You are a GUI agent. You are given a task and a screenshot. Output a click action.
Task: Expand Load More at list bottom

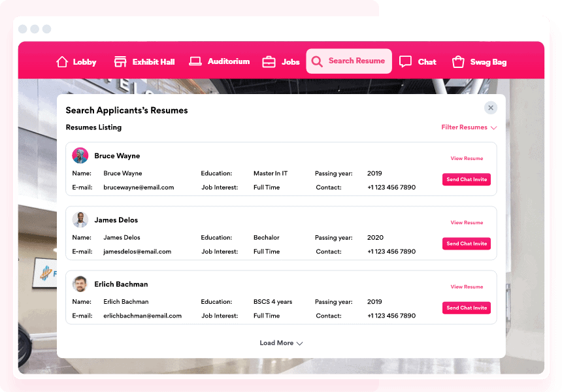[x=281, y=343]
